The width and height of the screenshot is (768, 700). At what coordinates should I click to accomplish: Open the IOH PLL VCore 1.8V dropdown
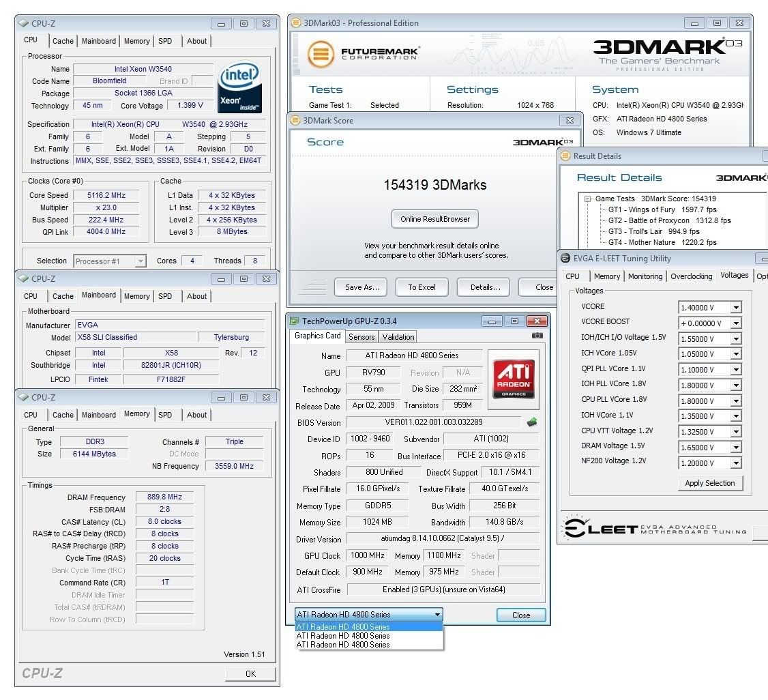click(x=736, y=385)
